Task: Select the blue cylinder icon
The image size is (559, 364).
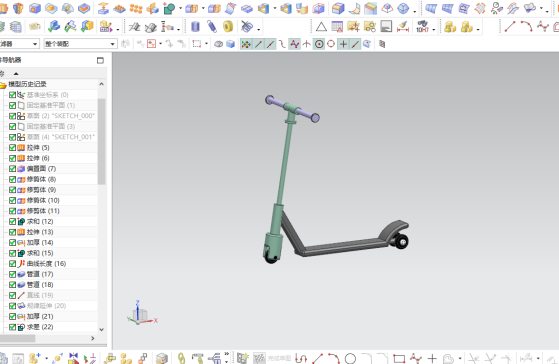Action: 195,27
